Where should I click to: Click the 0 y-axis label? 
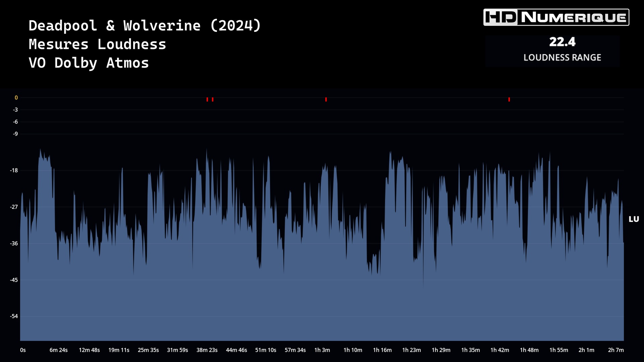[x=16, y=98]
